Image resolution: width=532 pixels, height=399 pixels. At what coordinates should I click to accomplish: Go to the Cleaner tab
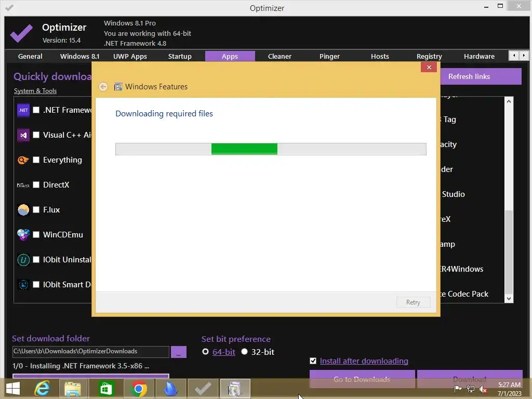280,56
